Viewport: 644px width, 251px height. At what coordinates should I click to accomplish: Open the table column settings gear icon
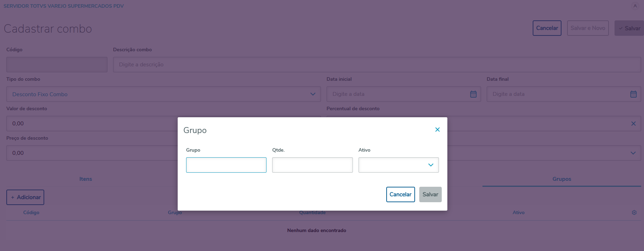[x=634, y=212]
